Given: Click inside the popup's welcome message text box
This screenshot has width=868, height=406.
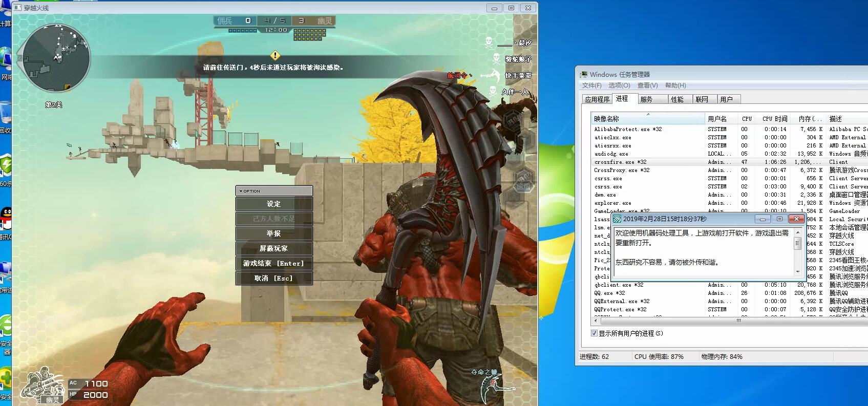Looking at the screenshot, I should tap(704, 252).
